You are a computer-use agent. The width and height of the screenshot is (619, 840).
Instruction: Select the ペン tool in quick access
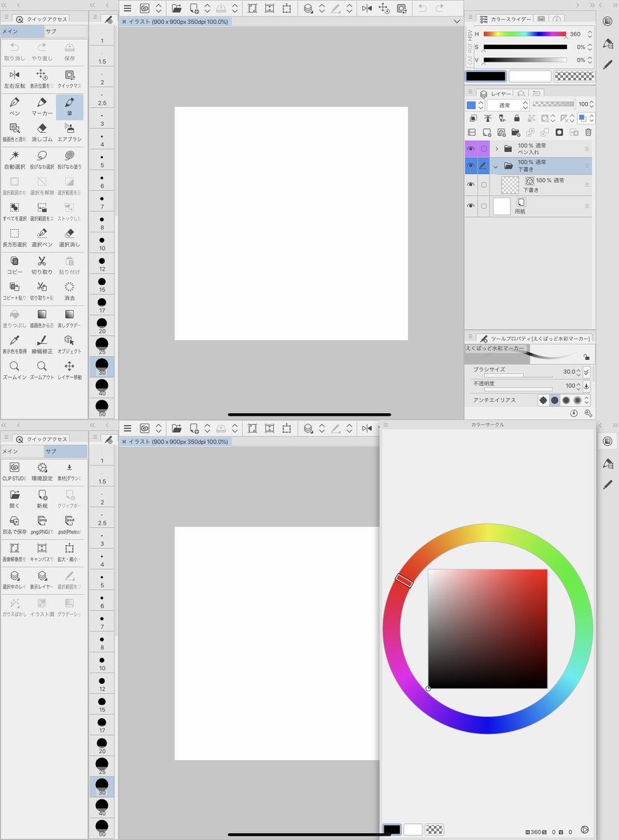click(x=15, y=106)
